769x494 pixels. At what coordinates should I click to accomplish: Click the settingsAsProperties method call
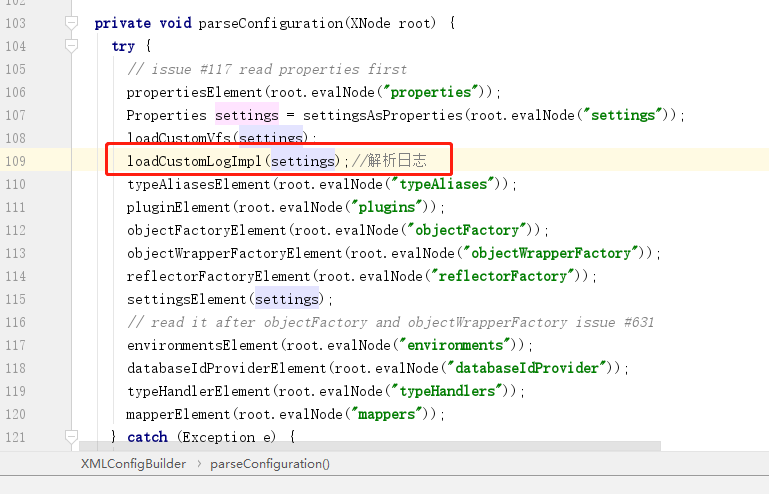point(383,115)
